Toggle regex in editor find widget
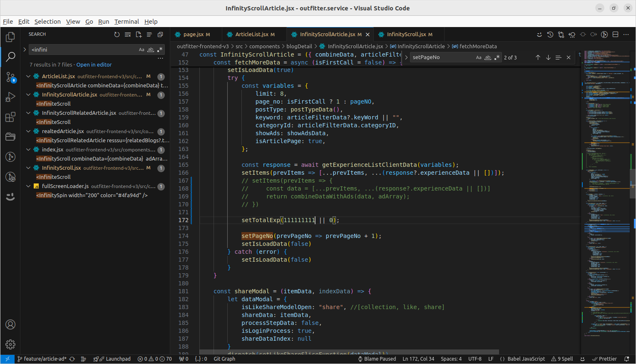Screen dimensions: 636x364 [497, 57]
